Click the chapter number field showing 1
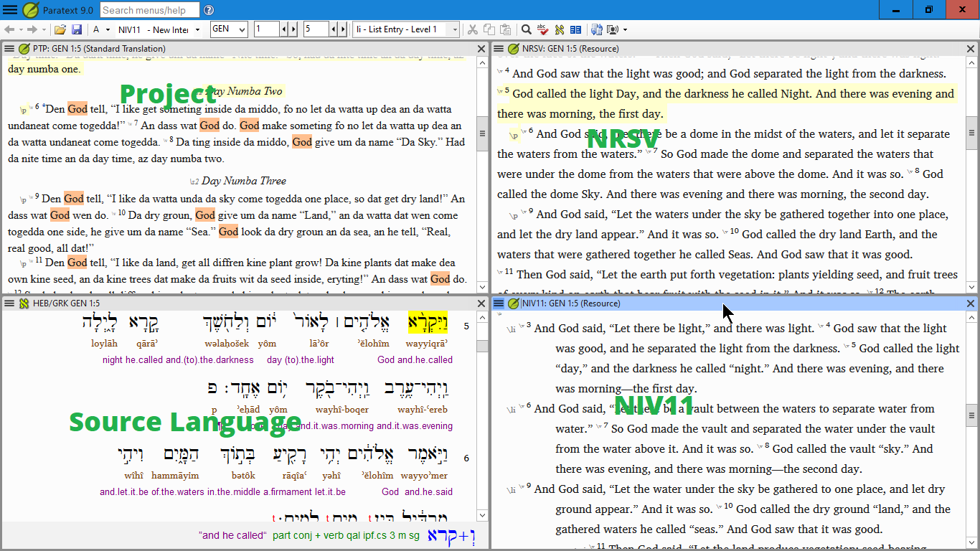Image resolution: width=980 pixels, height=551 pixels. pos(267,29)
